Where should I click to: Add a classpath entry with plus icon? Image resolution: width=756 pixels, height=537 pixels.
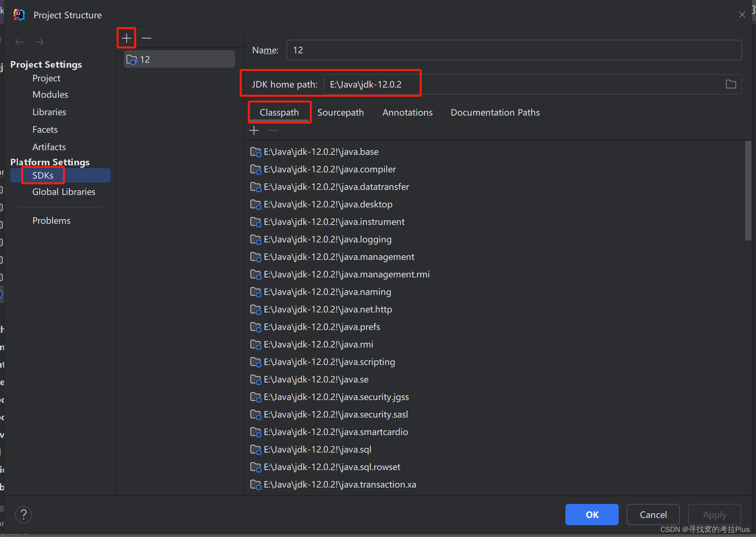(254, 130)
